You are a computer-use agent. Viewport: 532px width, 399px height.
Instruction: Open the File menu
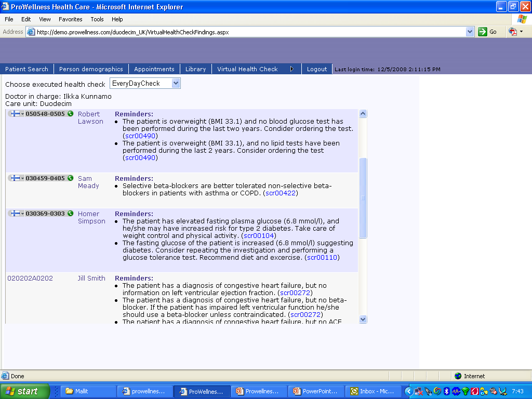click(x=9, y=19)
